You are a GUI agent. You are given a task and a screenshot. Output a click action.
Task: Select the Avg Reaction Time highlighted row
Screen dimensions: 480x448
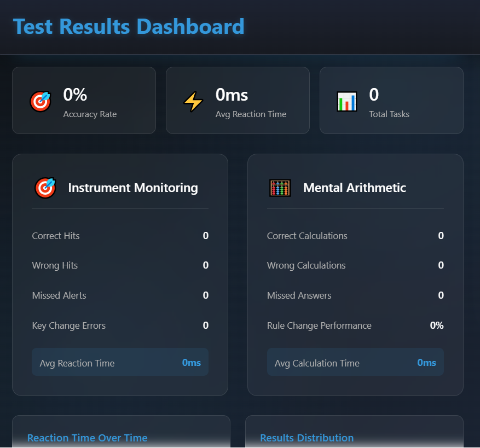[x=120, y=362]
